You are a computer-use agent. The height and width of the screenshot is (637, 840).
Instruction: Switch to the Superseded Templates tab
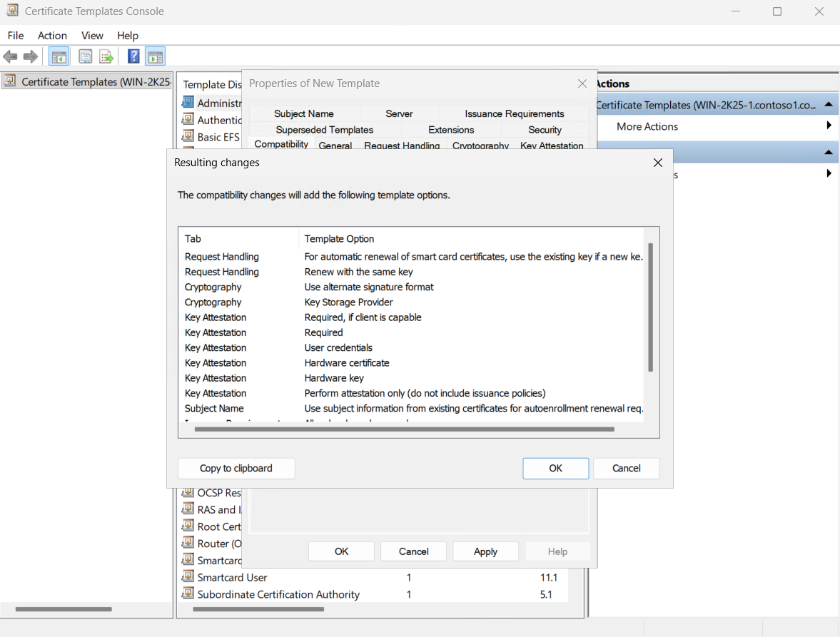[x=325, y=130]
